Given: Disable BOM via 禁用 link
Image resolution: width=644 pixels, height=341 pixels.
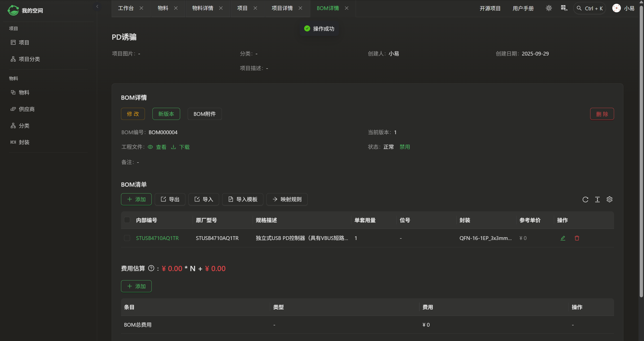Looking at the screenshot, I should [x=405, y=147].
